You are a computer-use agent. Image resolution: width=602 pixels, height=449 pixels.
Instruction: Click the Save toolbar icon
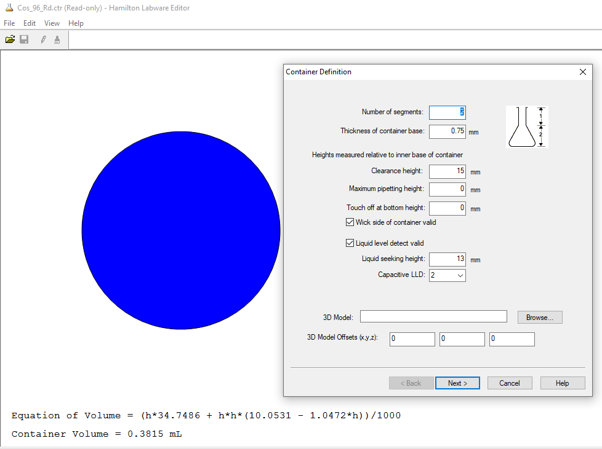coord(24,39)
